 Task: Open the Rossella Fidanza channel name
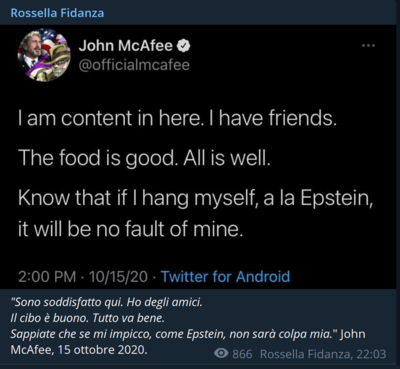pyautogui.click(x=57, y=13)
